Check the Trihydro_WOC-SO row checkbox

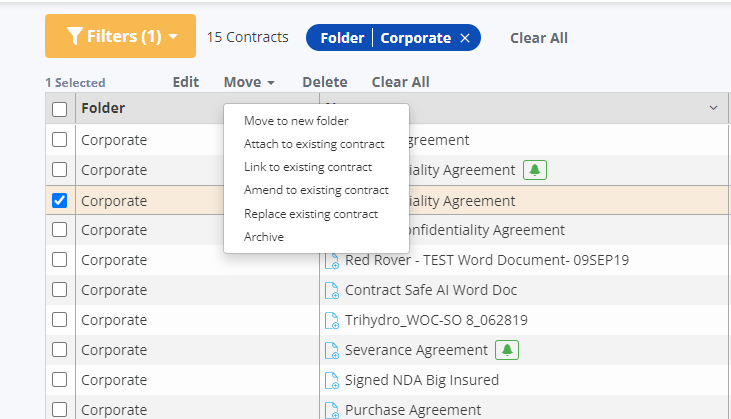(x=59, y=320)
